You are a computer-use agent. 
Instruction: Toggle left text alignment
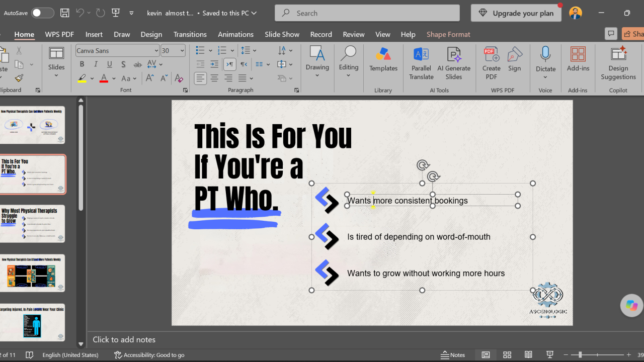pyautogui.click(x=200, y=78)
